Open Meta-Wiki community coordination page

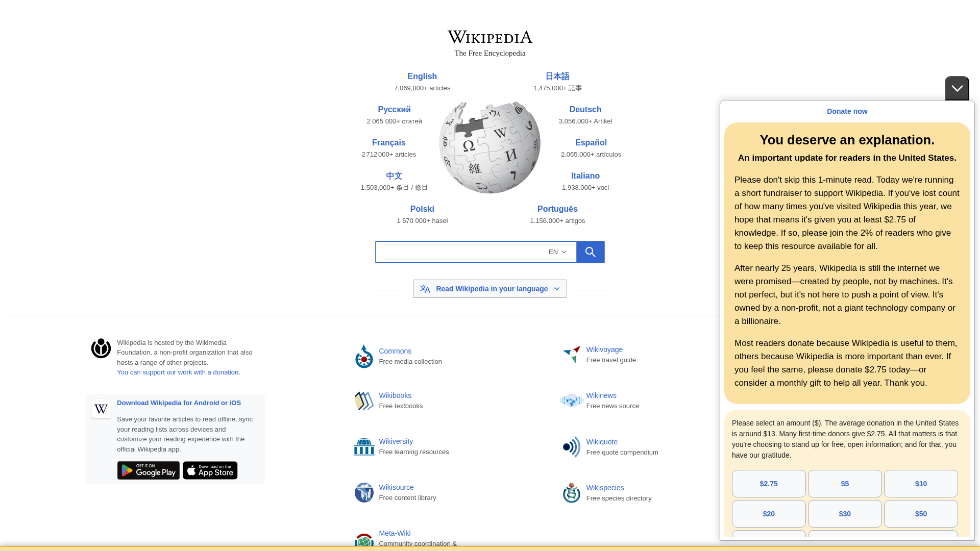tap(394, 533)
